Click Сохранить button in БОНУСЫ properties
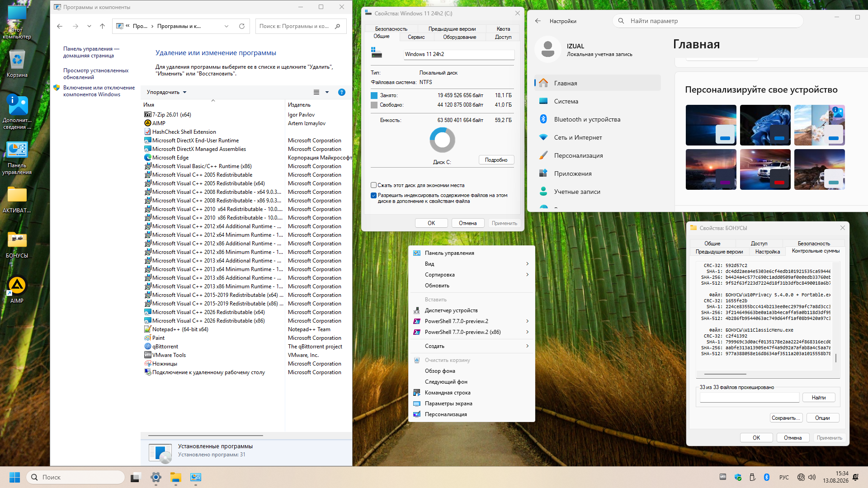Screen dimensions: 868x488 786,418
